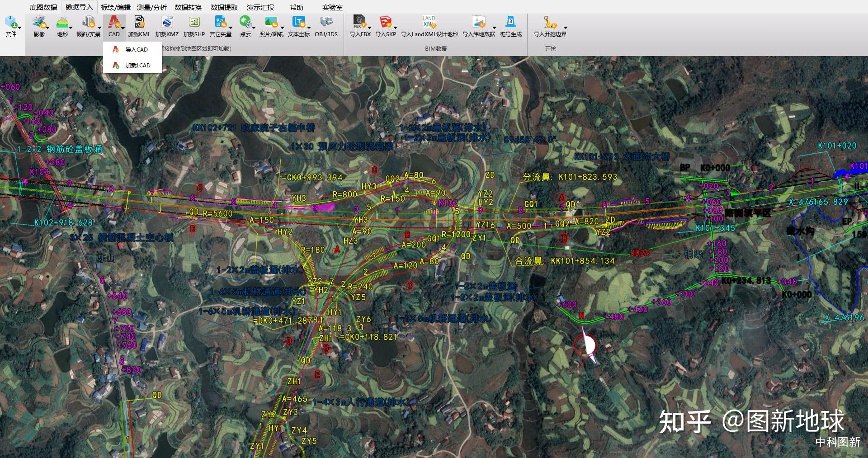Click the 加载SHP icon

tap(194, 22)
